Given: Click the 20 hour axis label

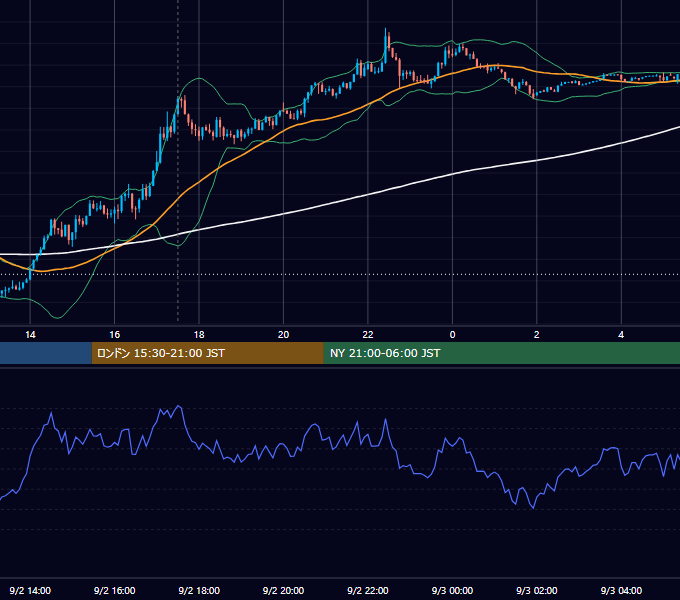Looking at the screenshot, I should point(283,335).
